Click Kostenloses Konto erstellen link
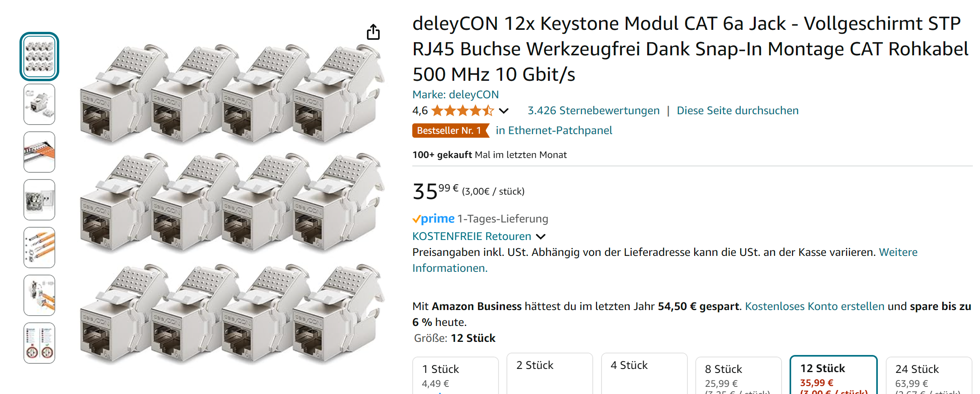The image size is (980, 394). (x=814, y=306)
